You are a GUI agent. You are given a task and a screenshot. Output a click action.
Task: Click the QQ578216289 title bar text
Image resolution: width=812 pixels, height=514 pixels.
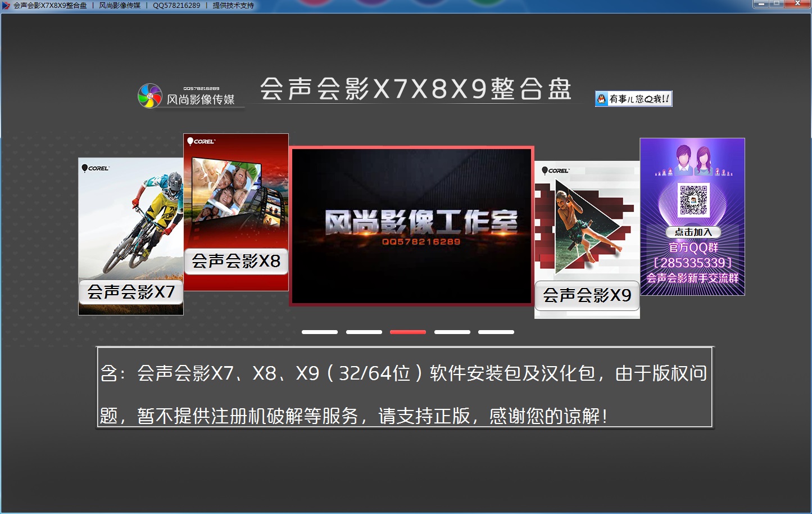coord(176,6)
